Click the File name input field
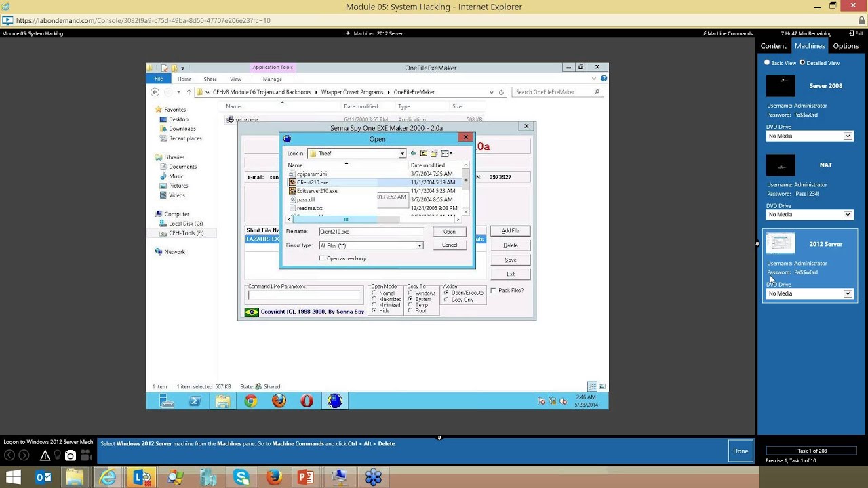The width and height of the screenshot is (868, 488). pos(371,232)
